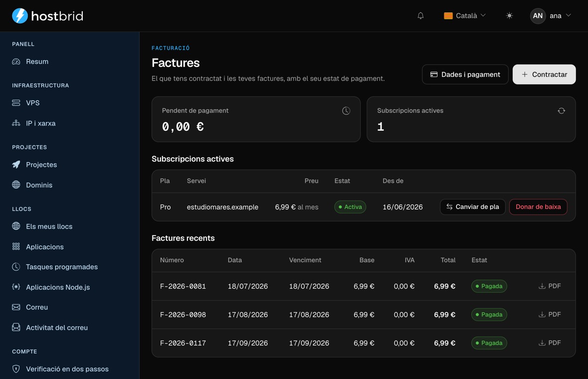Click the 0,00 € pending amount
Image resolution: width=588 pixels, height=379 pixels.
[x=183, y=127]
